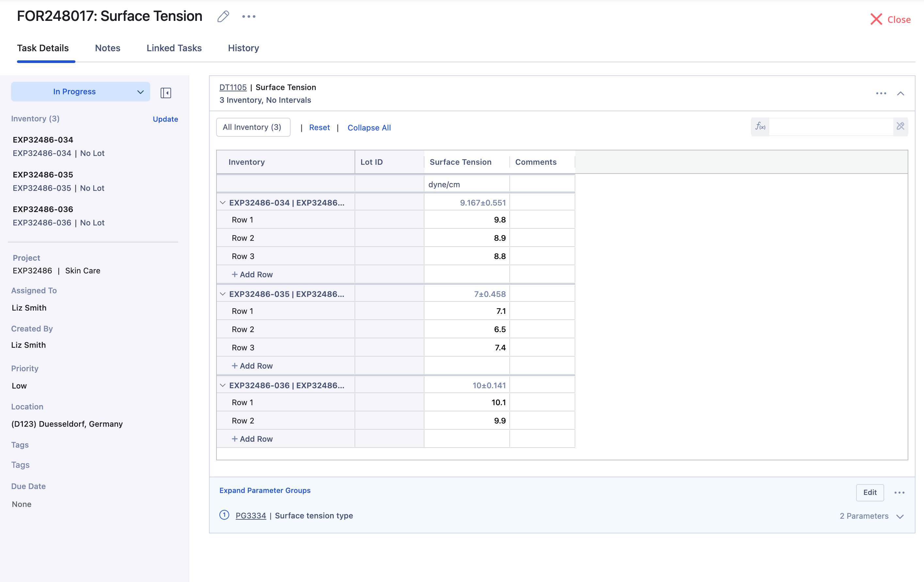Viewport: 924px width, 582px height.
Task: Switch to the Notes tab
Action: click(x=107, y=48)
